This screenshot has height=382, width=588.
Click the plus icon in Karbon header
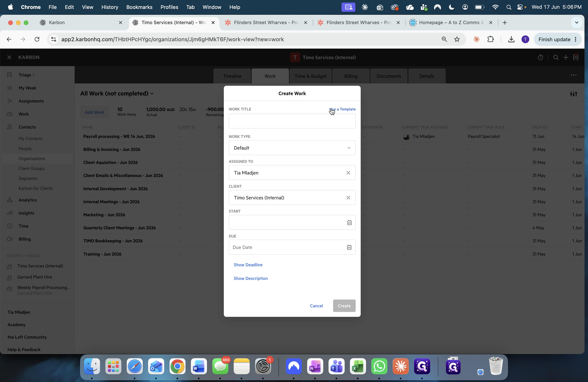[566, 58]
